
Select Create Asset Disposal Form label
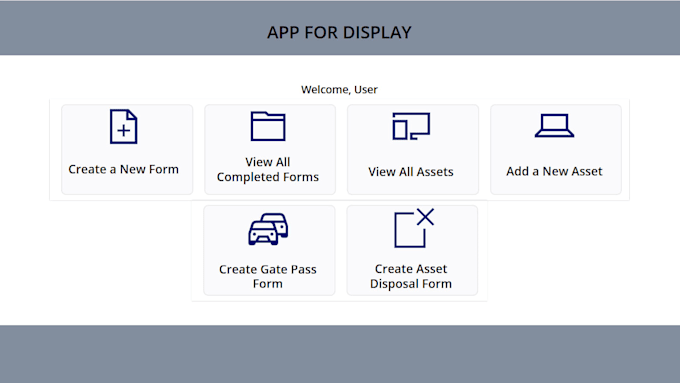pos(411,276)
